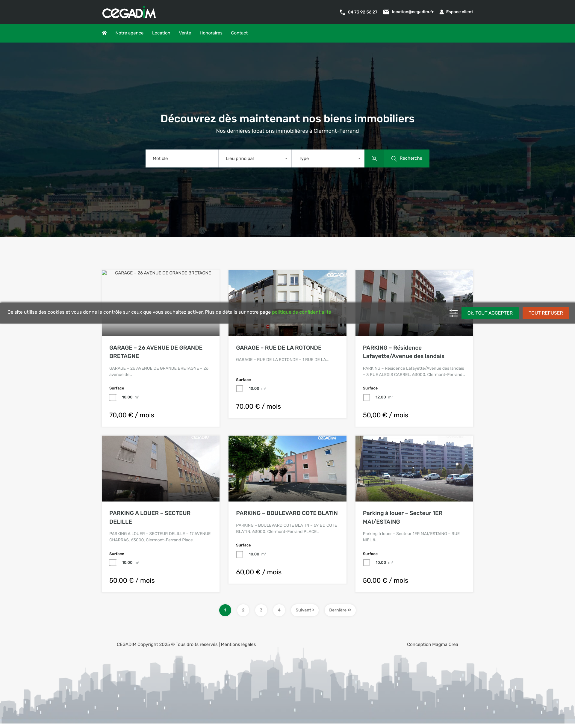Open the Parking à louer – Secteur 1ER MAI/ESTAING title
Screen dimensions: 575x728
click(x=402, y=518)
